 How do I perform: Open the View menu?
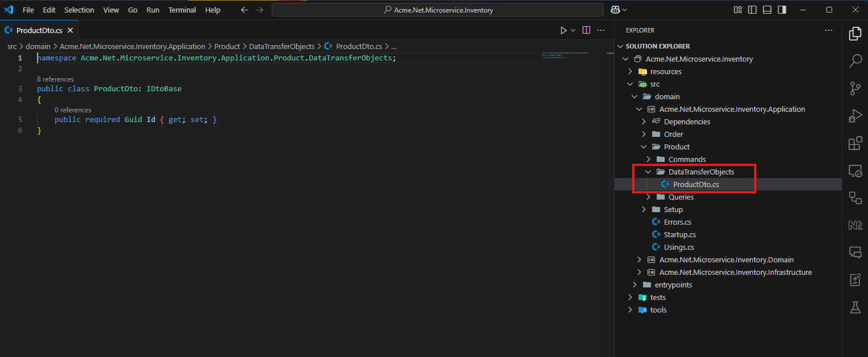(x=111, y=10)
